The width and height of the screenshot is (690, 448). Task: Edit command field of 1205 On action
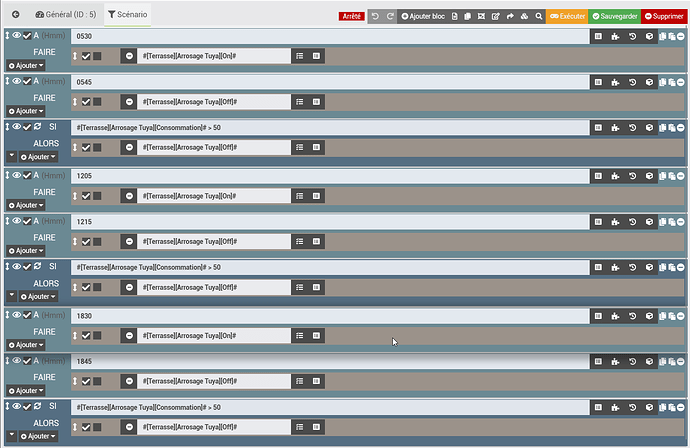pyautogui.click(x=214, y=196)
